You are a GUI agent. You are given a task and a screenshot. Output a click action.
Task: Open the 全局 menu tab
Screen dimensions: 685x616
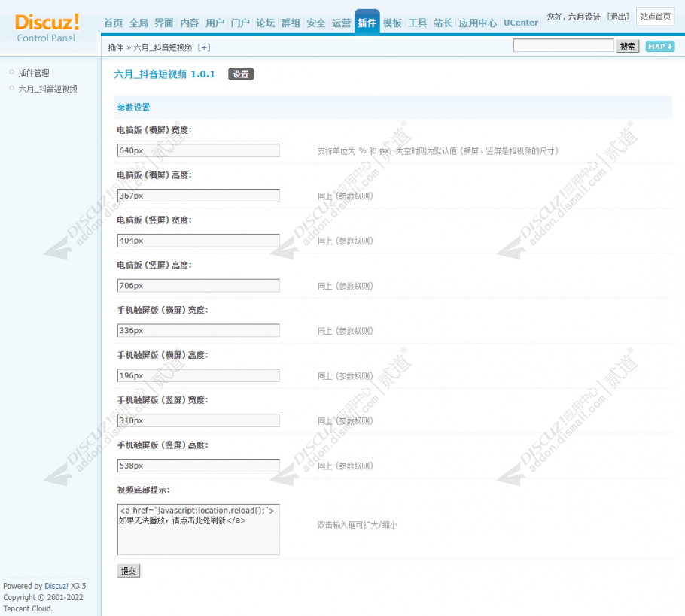[x=139, y=23]
